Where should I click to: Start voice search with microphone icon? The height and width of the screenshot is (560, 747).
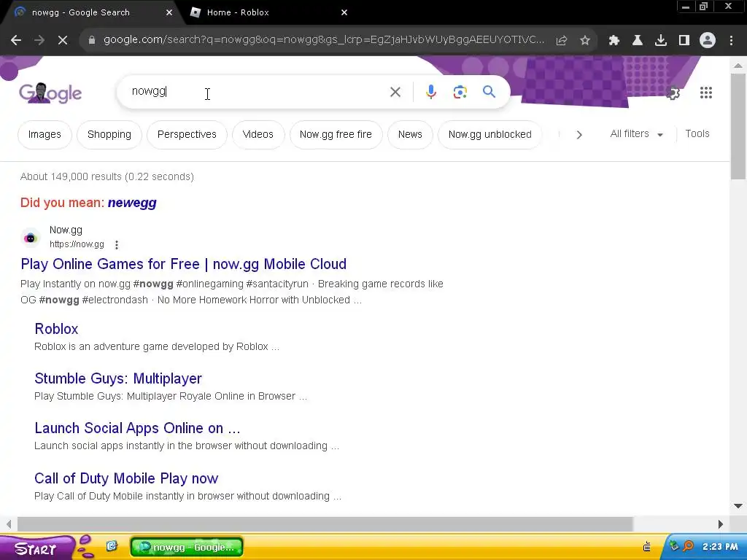point(430,92)
